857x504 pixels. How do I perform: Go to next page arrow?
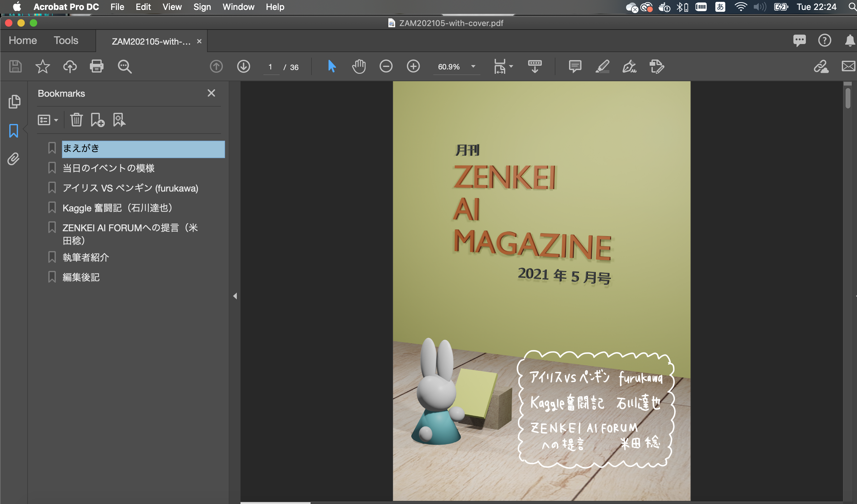(x=244, y=66)
